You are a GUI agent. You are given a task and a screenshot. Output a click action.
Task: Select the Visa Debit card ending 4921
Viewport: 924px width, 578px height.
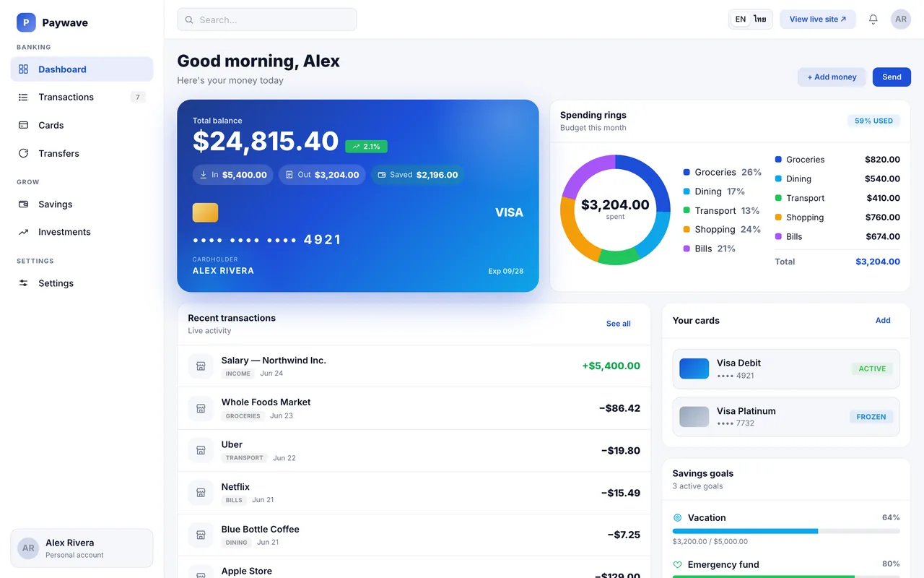coord(786,368)
